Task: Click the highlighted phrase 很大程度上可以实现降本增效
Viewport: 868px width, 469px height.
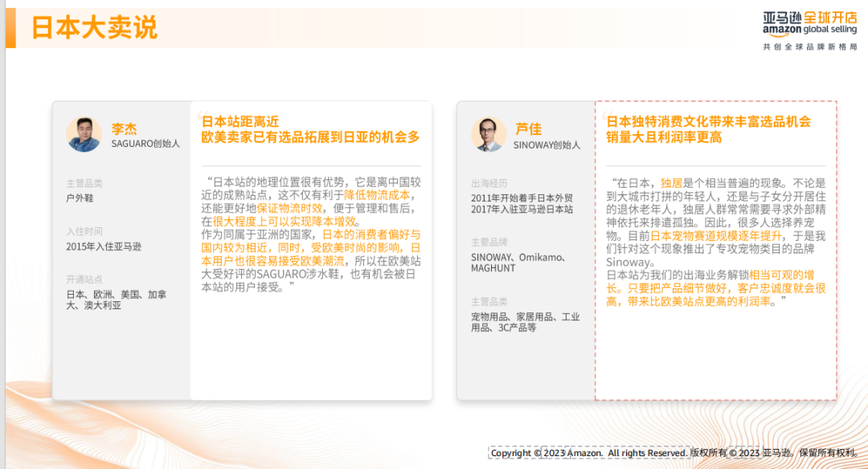Action: point(284,222)
